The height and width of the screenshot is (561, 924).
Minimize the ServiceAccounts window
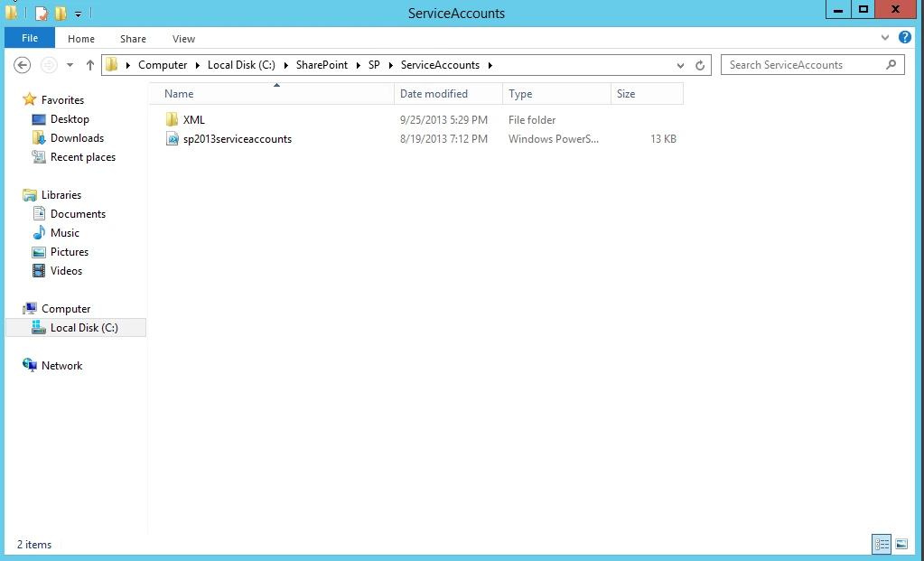[x=838, y=9]
